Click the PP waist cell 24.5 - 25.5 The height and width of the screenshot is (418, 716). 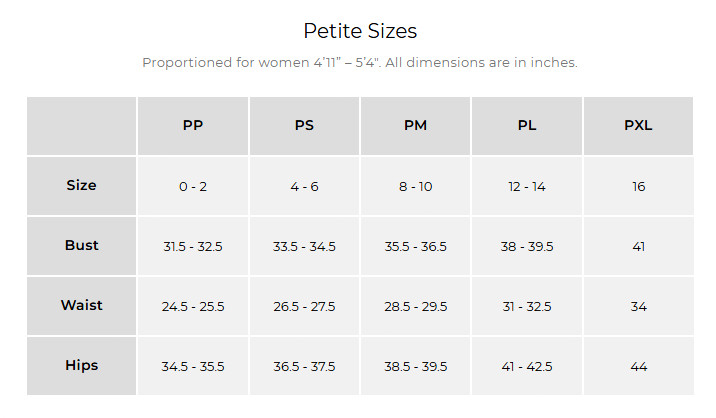click(193, 306)
